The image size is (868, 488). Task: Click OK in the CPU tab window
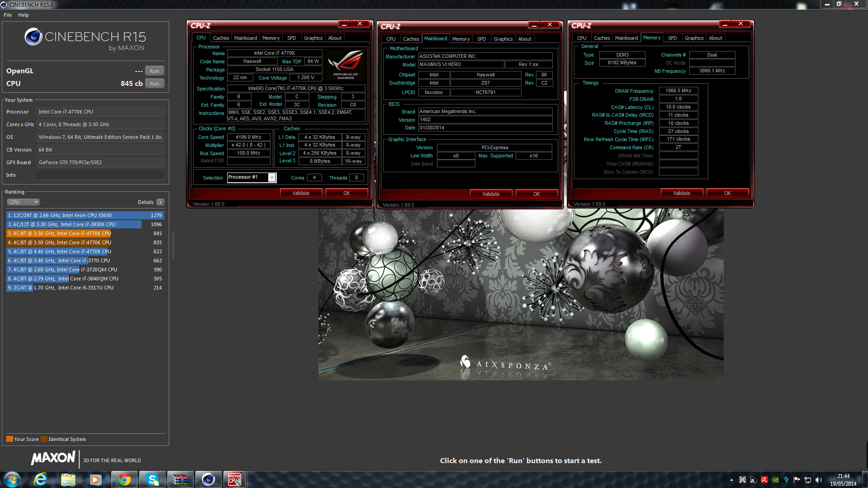point(346,193)
